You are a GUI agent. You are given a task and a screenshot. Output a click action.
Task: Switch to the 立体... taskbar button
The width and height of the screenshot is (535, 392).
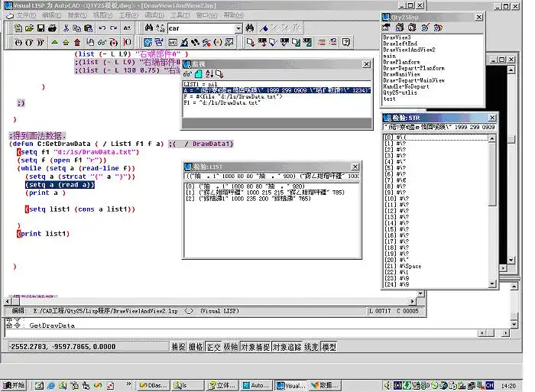(x=222, y=385)
